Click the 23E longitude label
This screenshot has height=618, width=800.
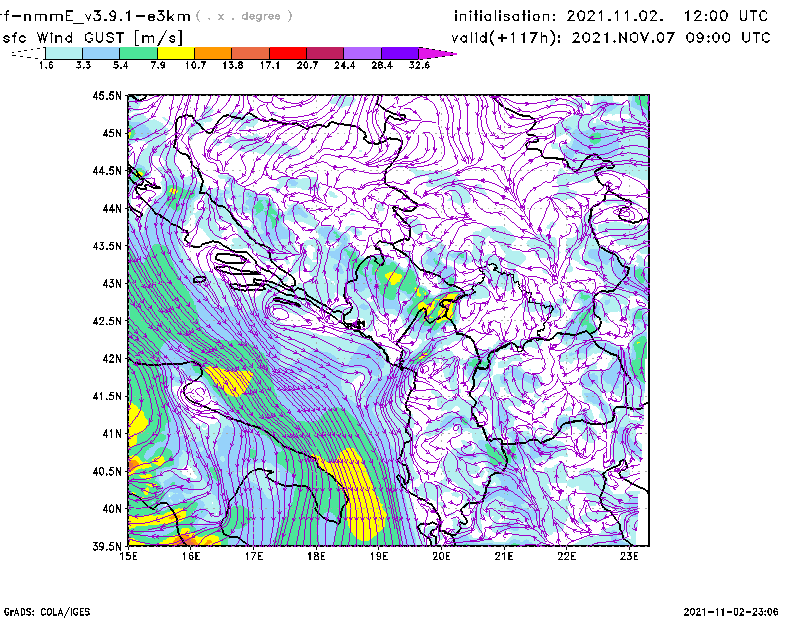point(630,556)
